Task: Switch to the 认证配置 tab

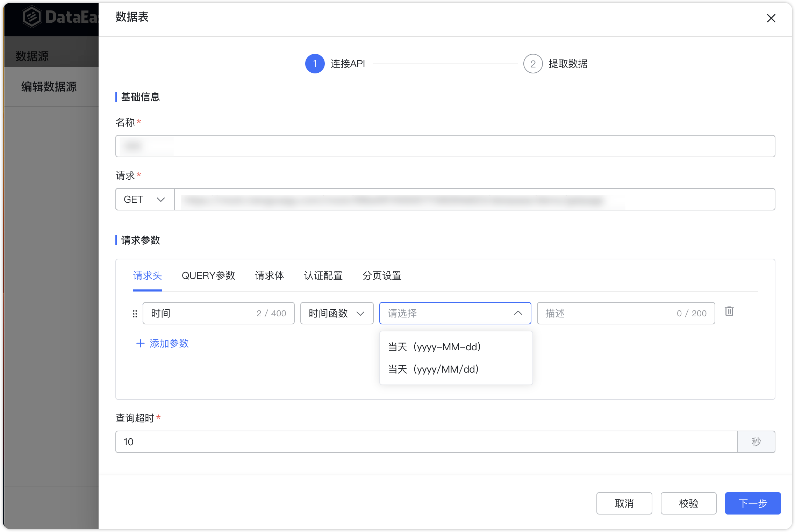Action: (x=323, y=276)
